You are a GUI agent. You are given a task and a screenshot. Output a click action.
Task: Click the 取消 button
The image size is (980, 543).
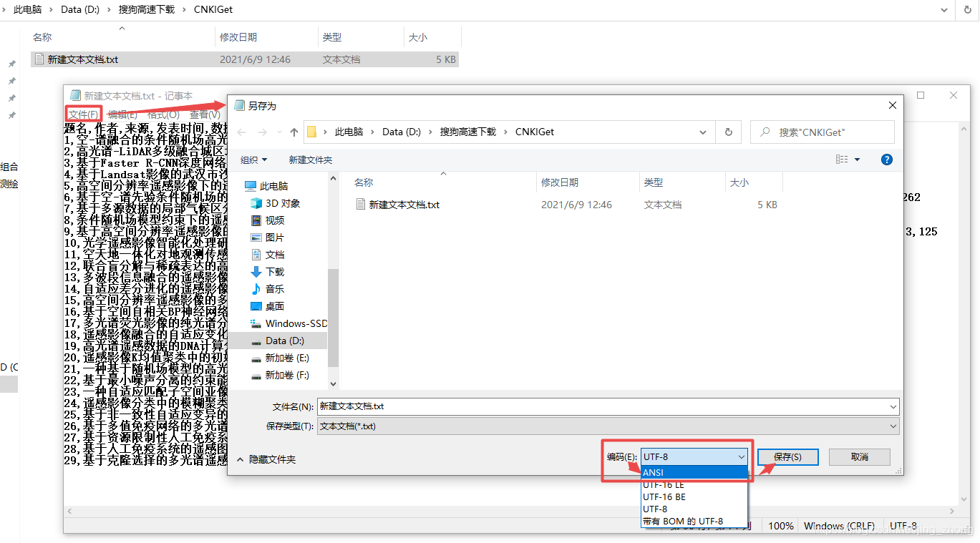860,456
